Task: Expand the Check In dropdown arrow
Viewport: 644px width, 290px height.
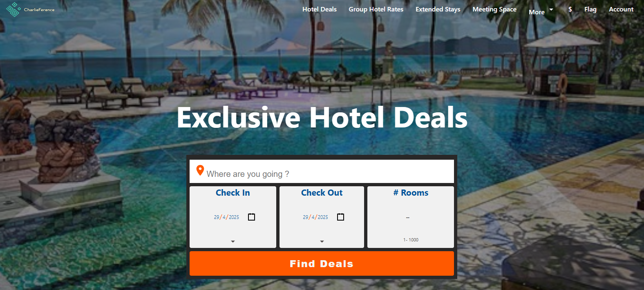Action: point(233,241)
